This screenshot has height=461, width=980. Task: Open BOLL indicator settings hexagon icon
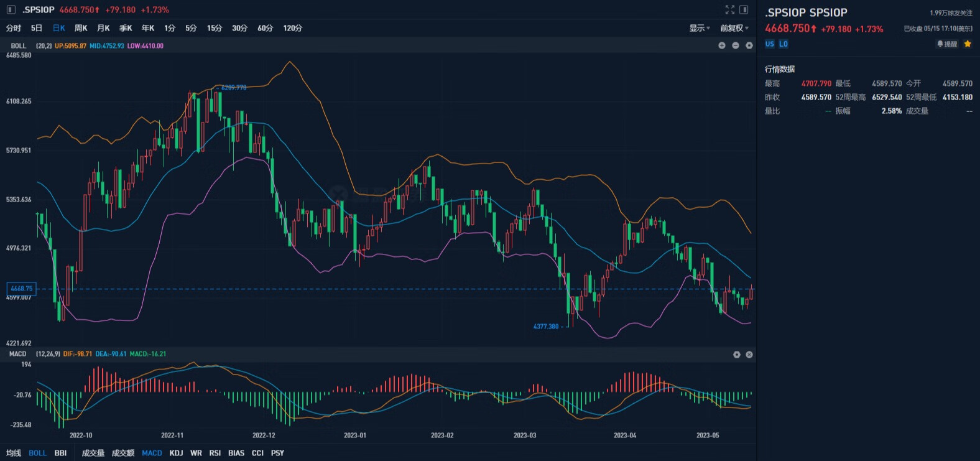point(749,45)
